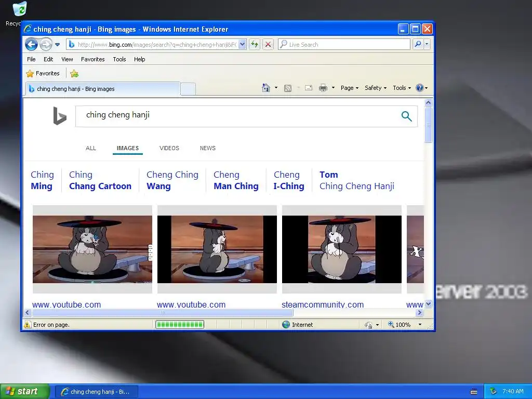Image resolution: width=532 pixels, height=399 pixels.
Task: Expand the Home button dropdown arrow
Action: (x=276, y=88)
